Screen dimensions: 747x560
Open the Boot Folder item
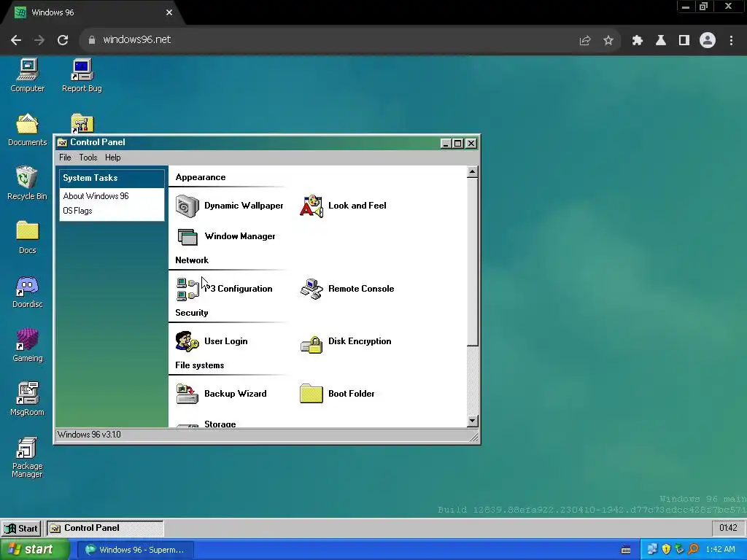[337, 394]
